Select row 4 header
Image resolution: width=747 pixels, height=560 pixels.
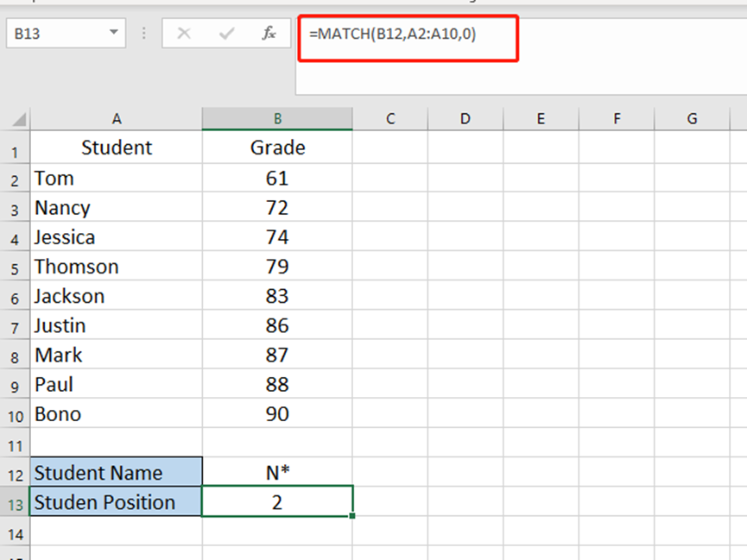(x=15, y=237)
